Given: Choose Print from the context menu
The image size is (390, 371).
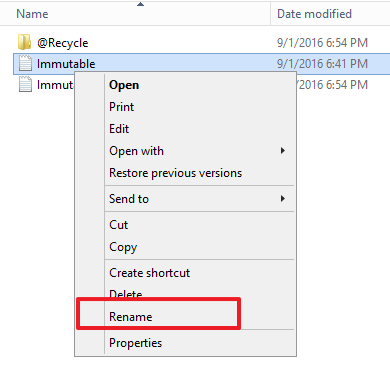Looking at the screenshot, I should pos(121,107).
